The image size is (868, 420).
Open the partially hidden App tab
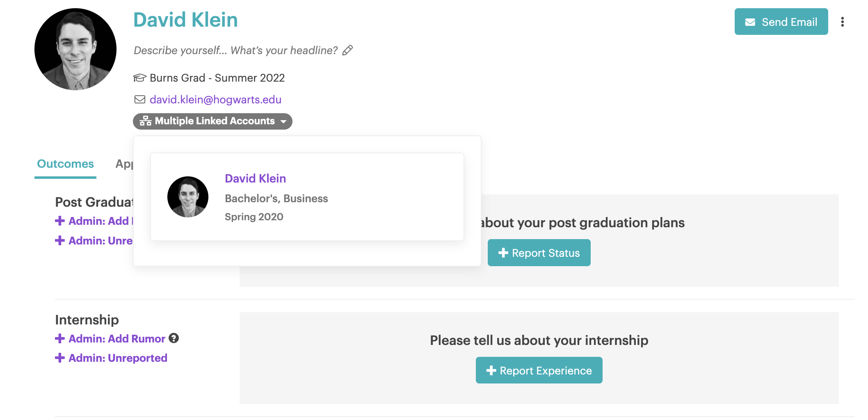tap(124, 164)
